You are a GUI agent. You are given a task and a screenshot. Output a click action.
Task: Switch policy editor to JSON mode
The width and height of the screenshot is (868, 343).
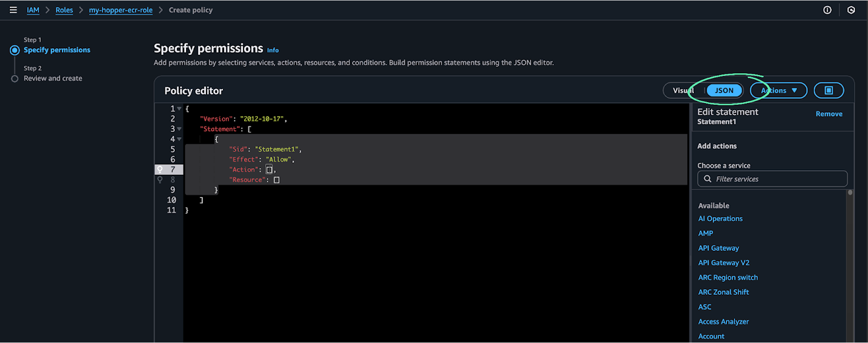(724, 91)
